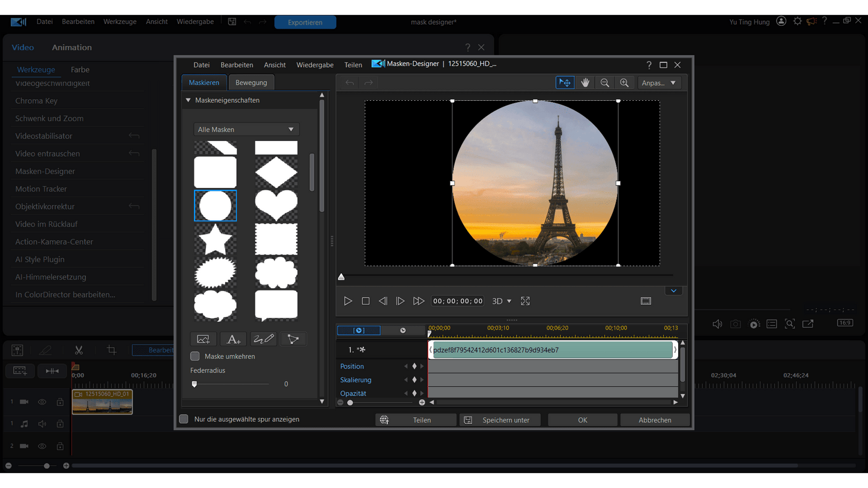
Task: Select the Maskieren tab
Action: coord(204,83)
